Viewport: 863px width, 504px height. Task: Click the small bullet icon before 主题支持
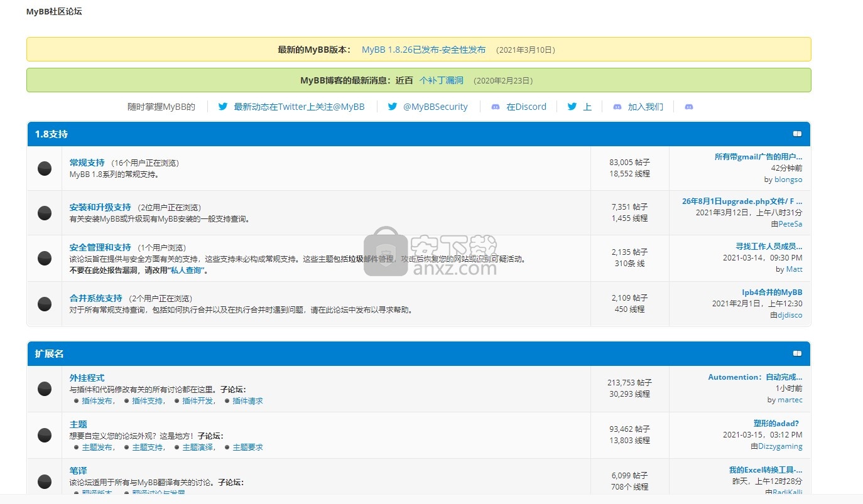click(x=127, y=448)
